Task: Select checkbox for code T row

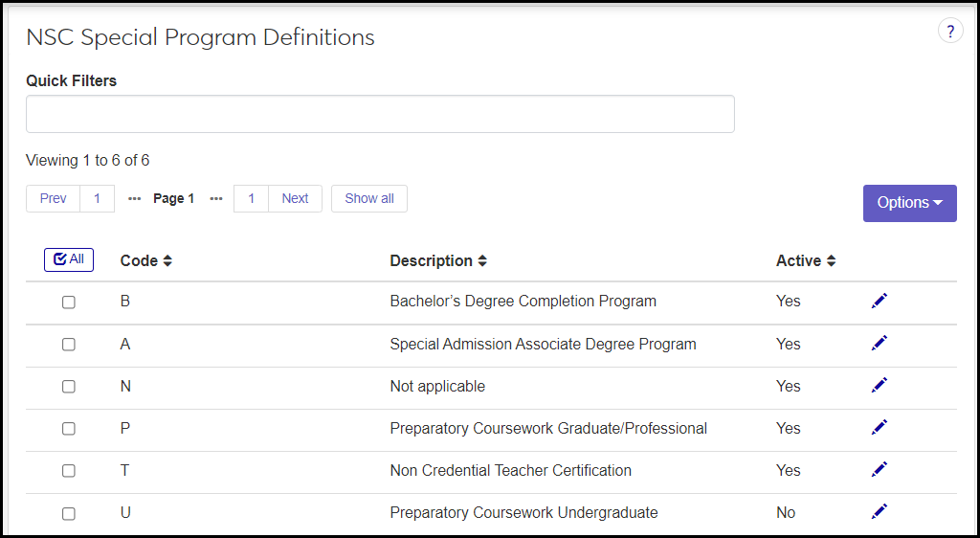Action: click(x=69, y=471)
